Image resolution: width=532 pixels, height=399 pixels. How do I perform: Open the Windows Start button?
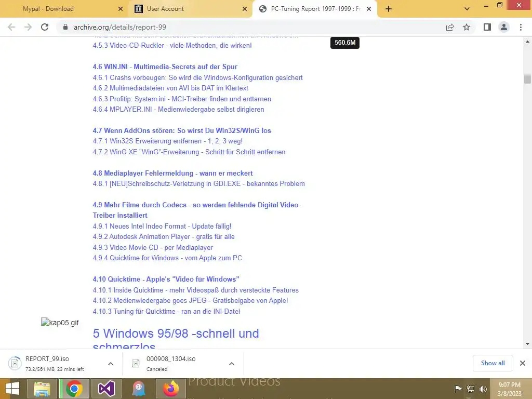(12, 389)
